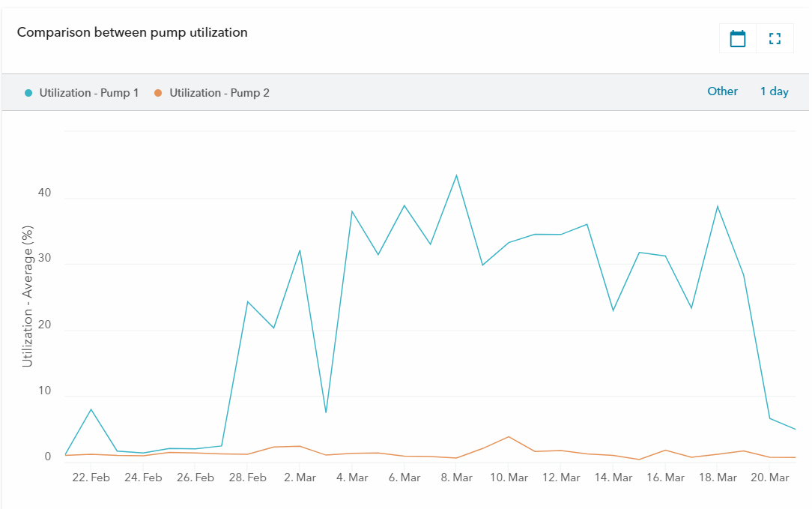Expand the chart to fullscreen

[x=775, y=39]
